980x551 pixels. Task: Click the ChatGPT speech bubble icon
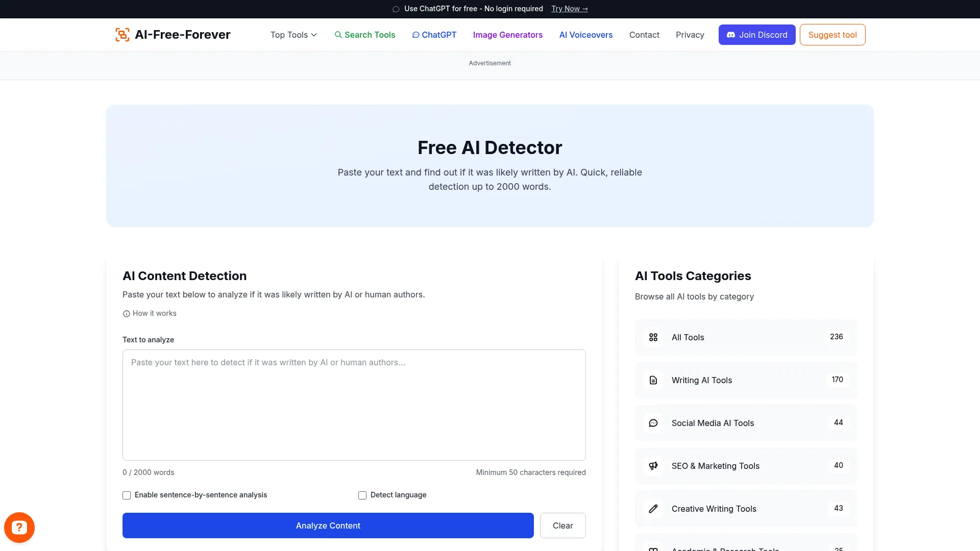click(x=416, y=35)
